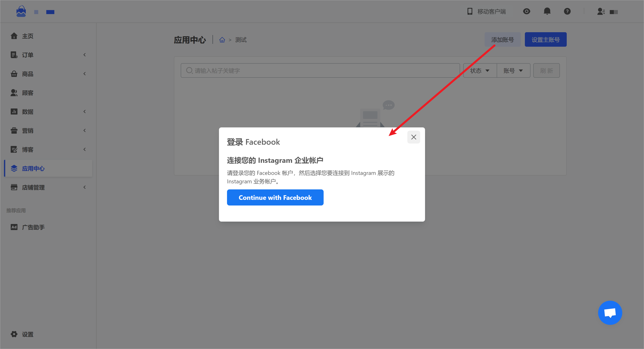The image size is (644, 349).
Task: Open 订单 sidebar item
Action: (48, 55)
